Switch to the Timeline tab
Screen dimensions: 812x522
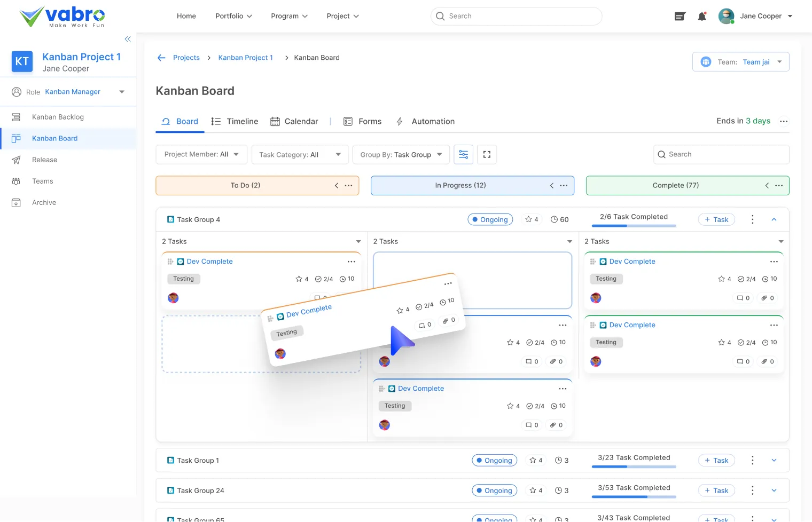coord(235,122)
